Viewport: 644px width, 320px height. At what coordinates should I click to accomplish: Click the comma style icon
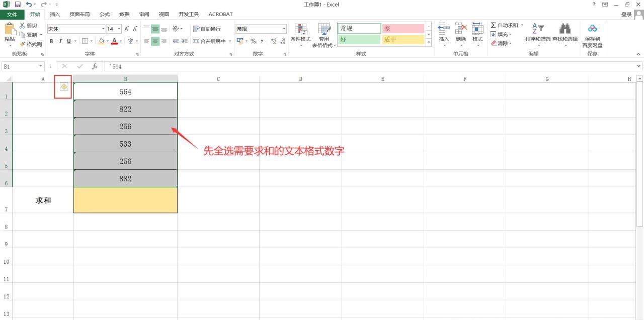(262, 41)
